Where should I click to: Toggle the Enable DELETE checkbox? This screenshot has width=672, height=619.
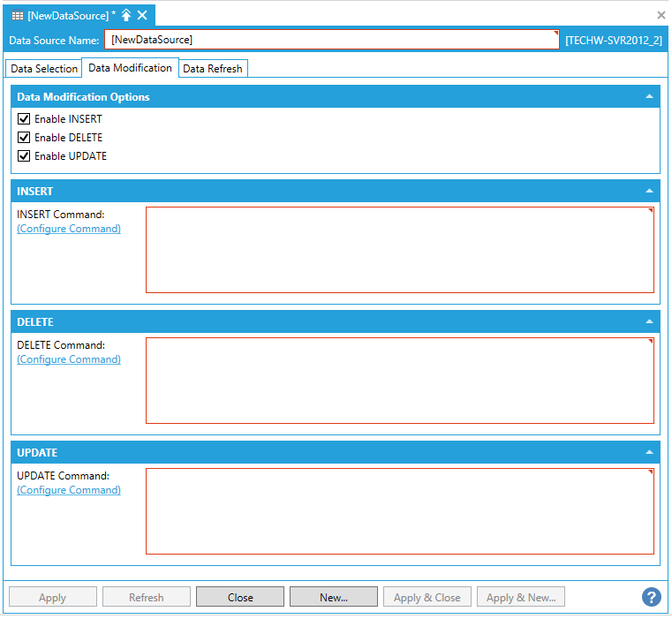[x=24, y=138]
